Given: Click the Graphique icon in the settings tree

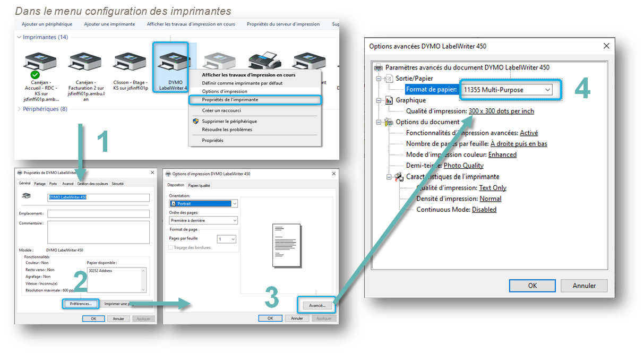Looking at the screenshot, I should tap(388, 100).
